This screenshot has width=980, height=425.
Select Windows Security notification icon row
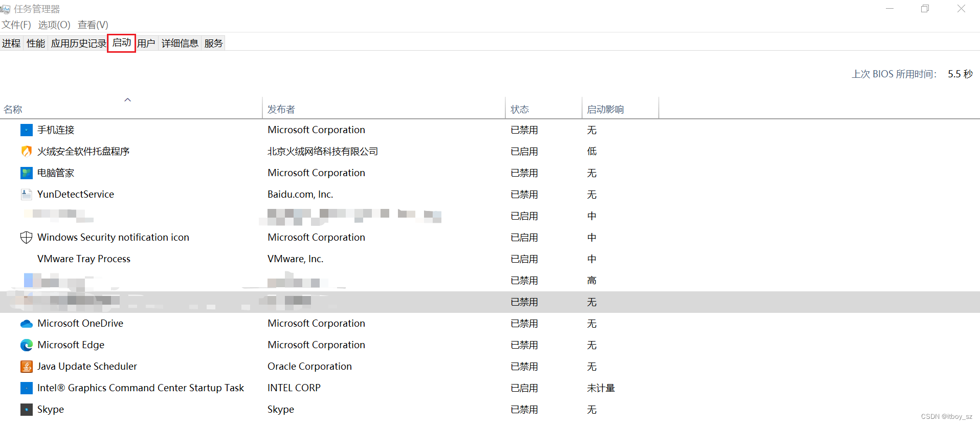click(490, 238)
